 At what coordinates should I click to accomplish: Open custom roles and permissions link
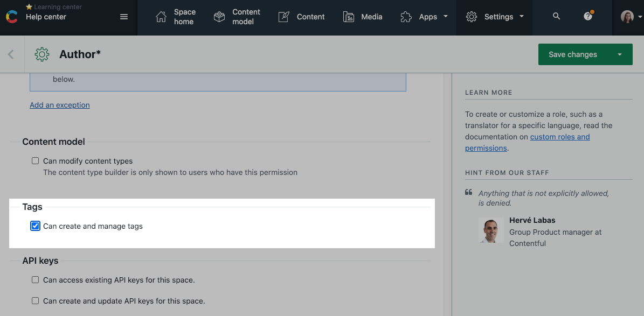[x=528, y=143]
